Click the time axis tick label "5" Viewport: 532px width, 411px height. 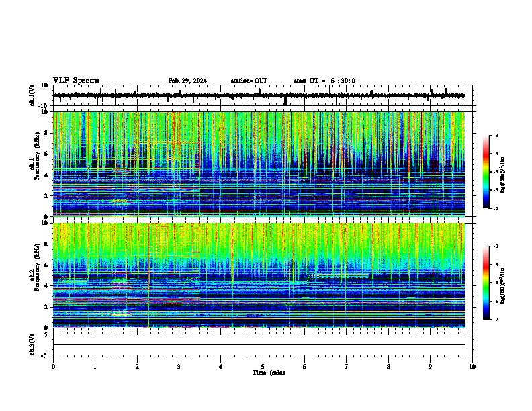pos(263,367)
